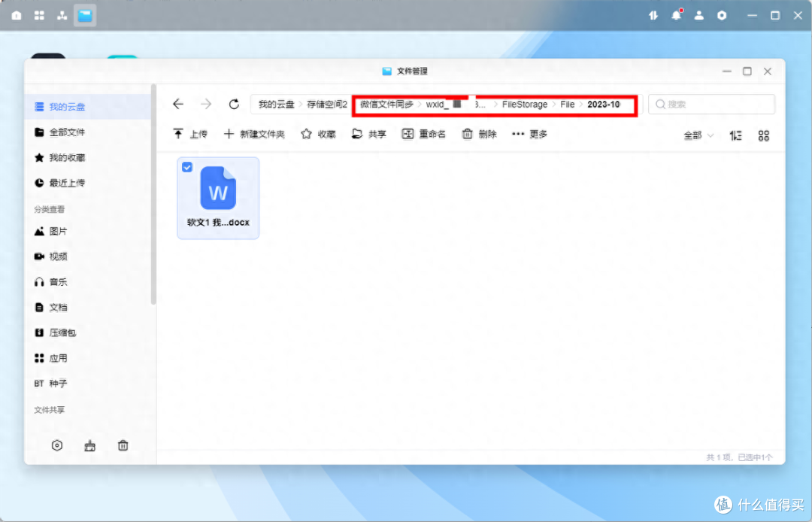Open the notification bell
Viewport: 812px width, 522px height.
[x=677, y=16]
